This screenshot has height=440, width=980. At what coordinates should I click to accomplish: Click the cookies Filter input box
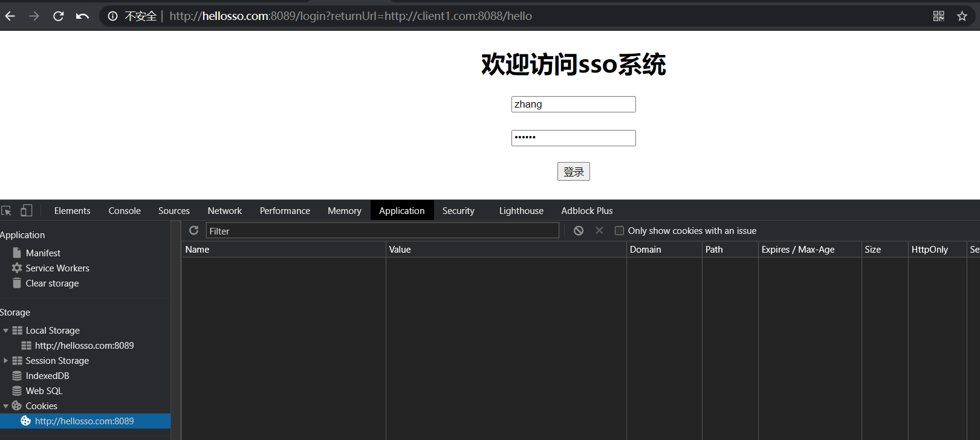click(383, 231)
